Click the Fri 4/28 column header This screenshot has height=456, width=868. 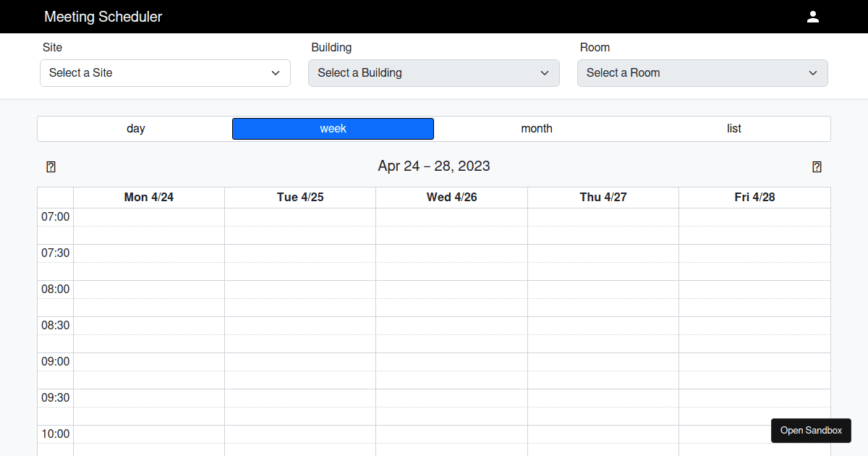coord(754,198)
